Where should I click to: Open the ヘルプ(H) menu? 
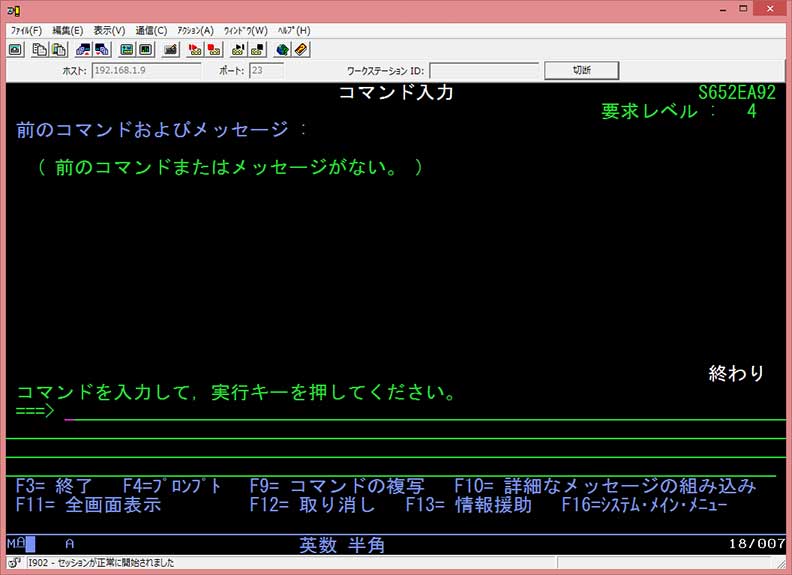[294, 30]
